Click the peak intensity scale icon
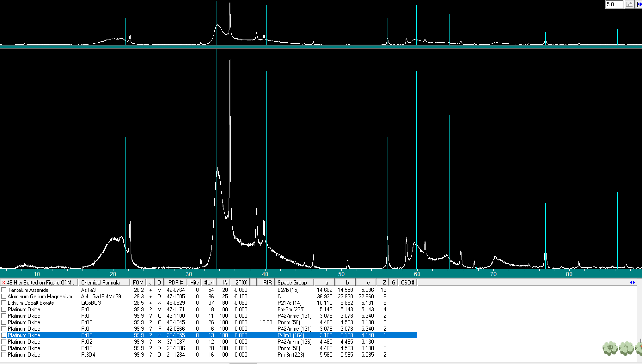The width and height of the screenshot is (642, 364). (x=629, y=4)
